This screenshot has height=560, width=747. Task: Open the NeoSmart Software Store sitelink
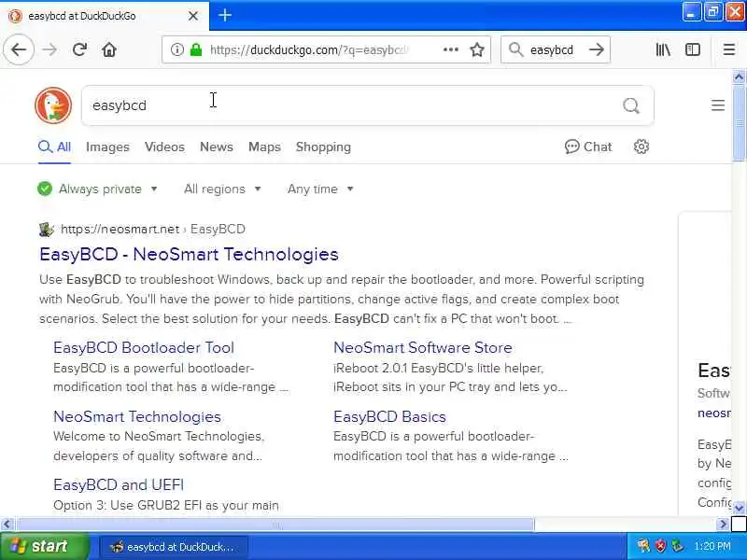pos(423,347)
